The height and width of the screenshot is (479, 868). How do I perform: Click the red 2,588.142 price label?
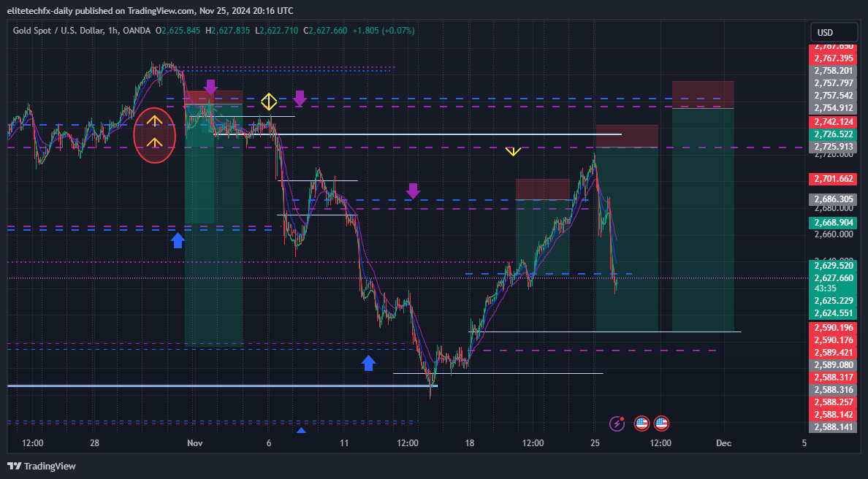point(833,415)
